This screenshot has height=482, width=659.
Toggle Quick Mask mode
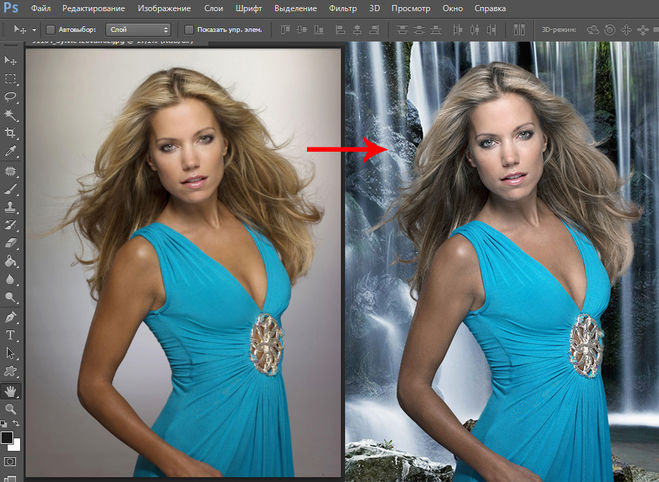(10, 461)
